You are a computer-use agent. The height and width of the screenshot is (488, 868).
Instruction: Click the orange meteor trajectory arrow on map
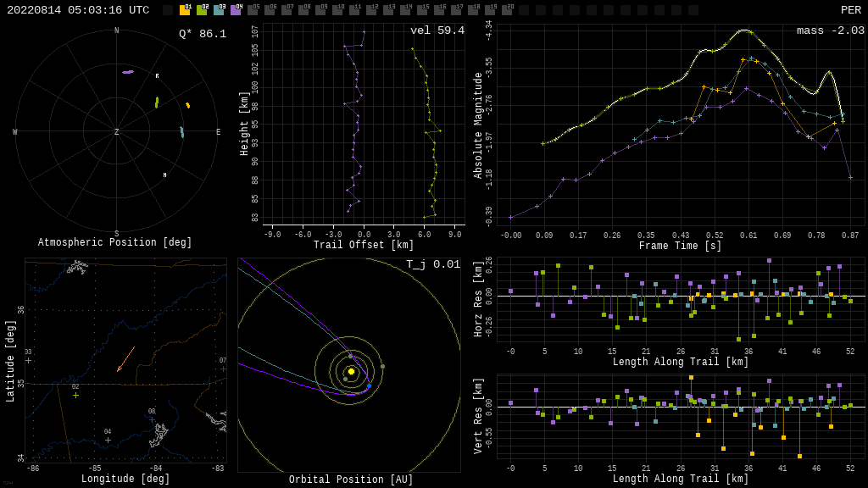pos(125,359)
